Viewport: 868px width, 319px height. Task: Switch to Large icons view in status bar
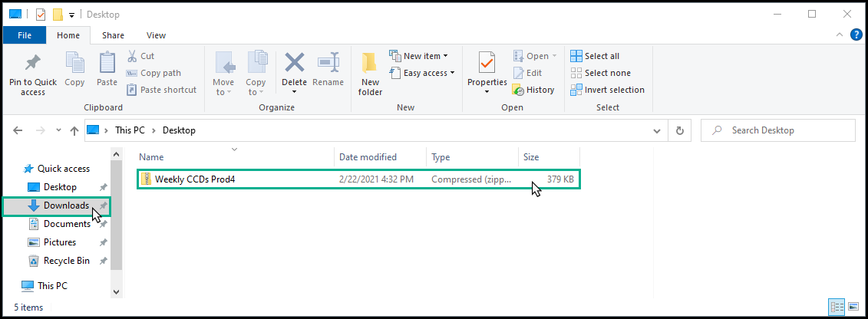(853, 306)
